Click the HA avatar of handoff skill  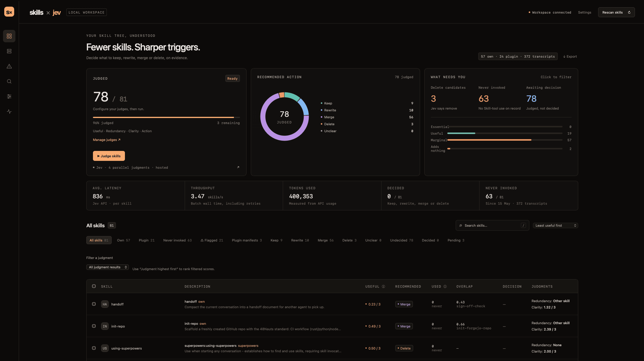pyautogui.click(x=105, y=304)
